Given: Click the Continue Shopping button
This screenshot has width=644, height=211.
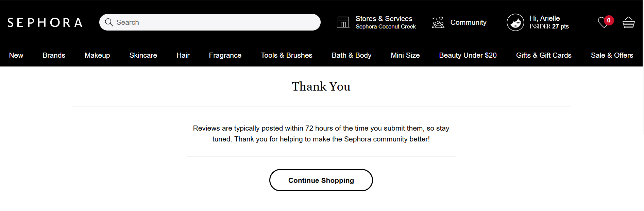Looking at the screenshot, I should pos(321,180).
